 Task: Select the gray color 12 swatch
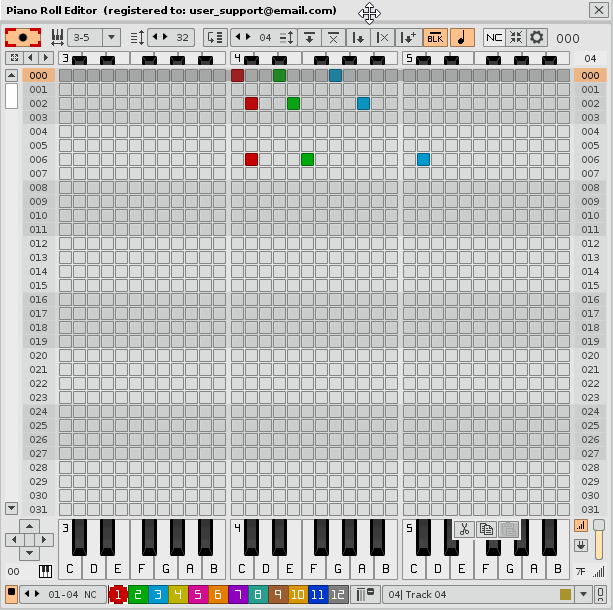tap(338, 595)
